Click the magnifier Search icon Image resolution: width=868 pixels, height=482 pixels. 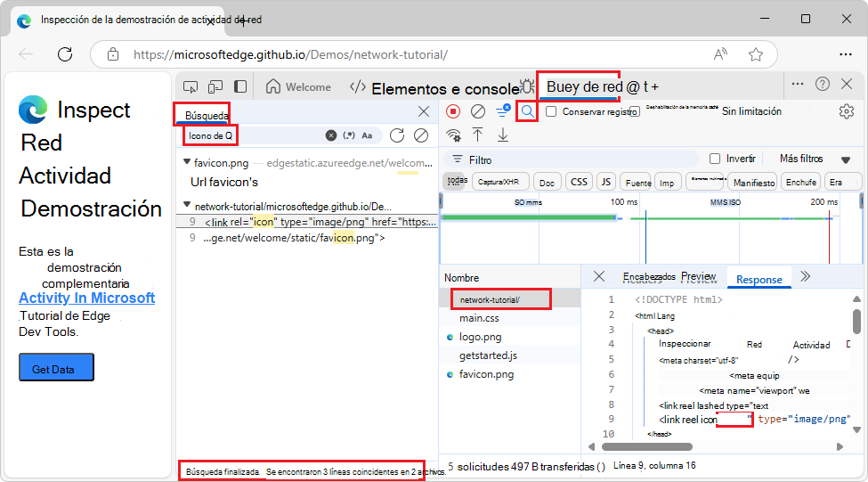(528, 111)
